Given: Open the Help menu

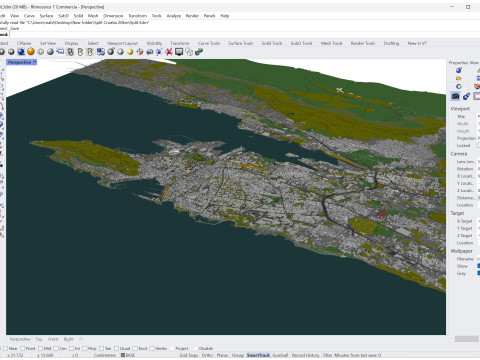Looking at the screenshot, I should click(x=225, y=16).
